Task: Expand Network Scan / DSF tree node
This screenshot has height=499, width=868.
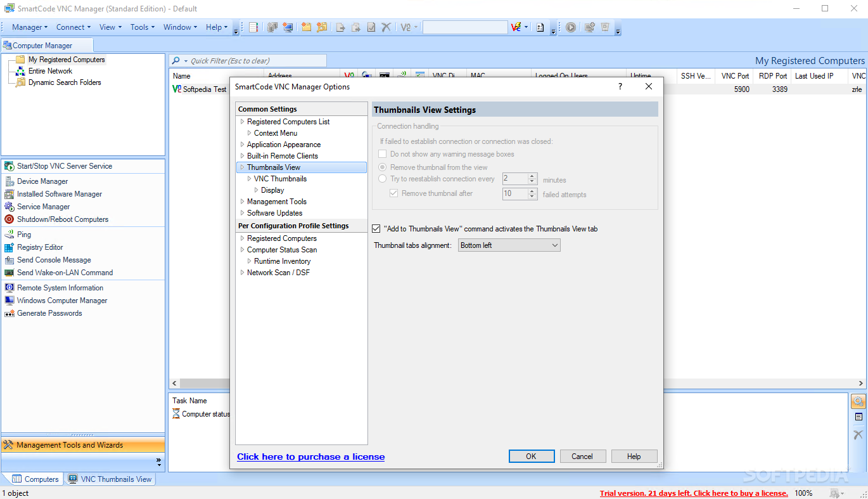Action: [x=242, y=273]
